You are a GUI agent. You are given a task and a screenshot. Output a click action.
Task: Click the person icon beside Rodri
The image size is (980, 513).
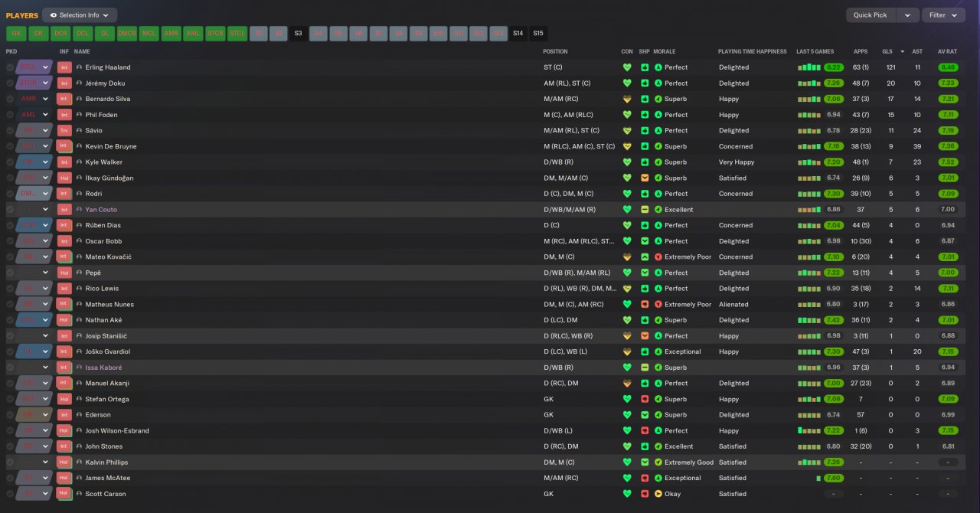point(79,194)
